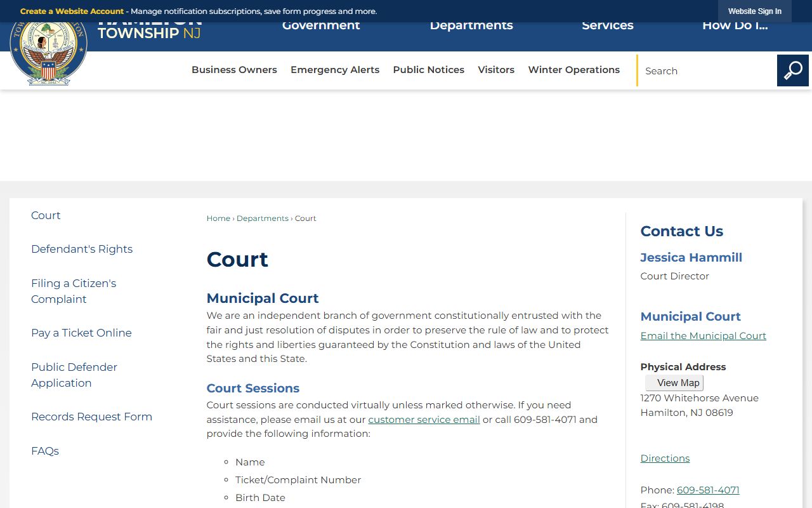Click the View Map button
Image resolution: width=812 pixels, height=508 pixels.
point(674,383)
